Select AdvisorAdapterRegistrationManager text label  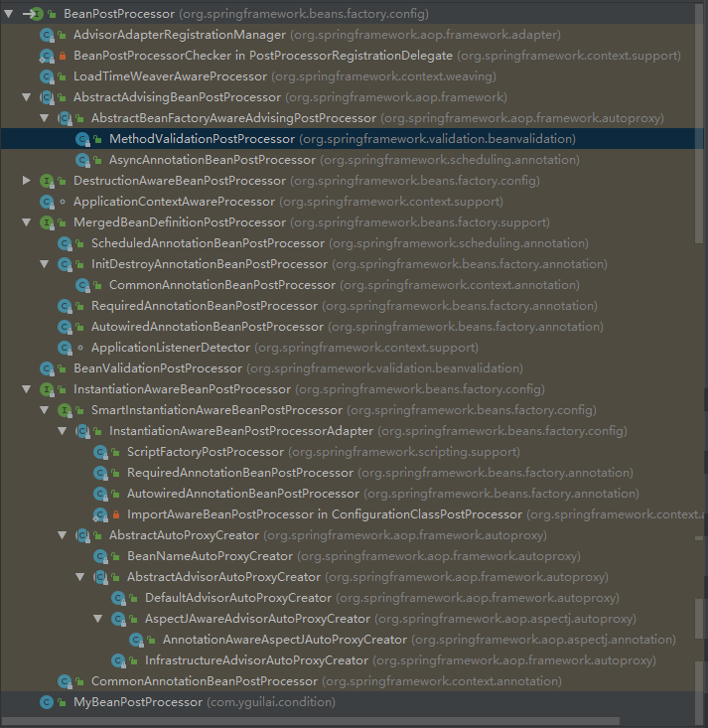coord(180,35)
